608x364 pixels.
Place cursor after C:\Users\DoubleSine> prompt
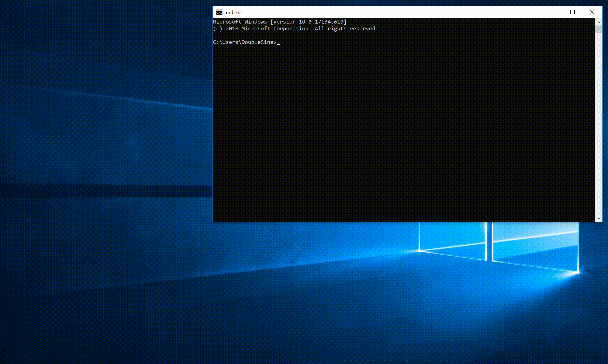pyautogui.click(x=278, y=42)
